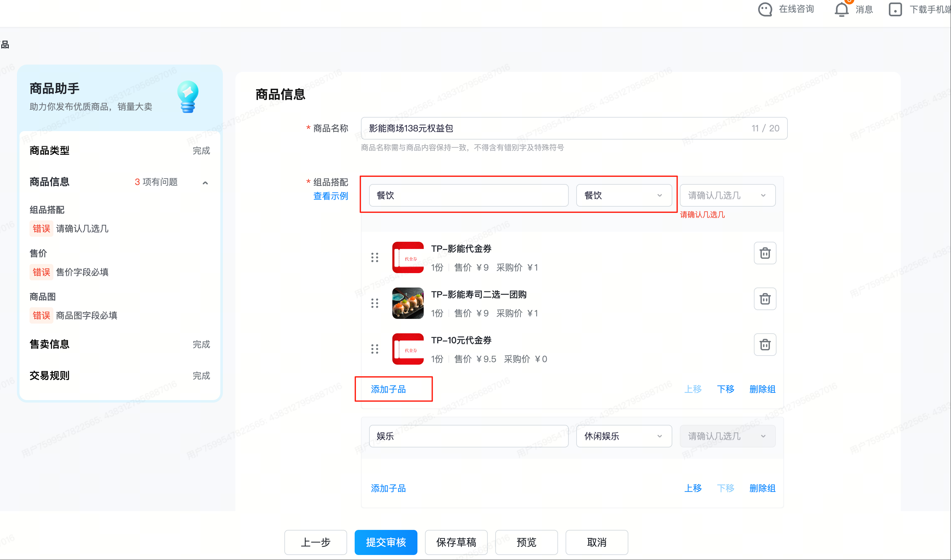This screenshot has width=951, height=560.
Task: Jump to 交易规则 section in sidebar
Action: click(x=50, y=375)
